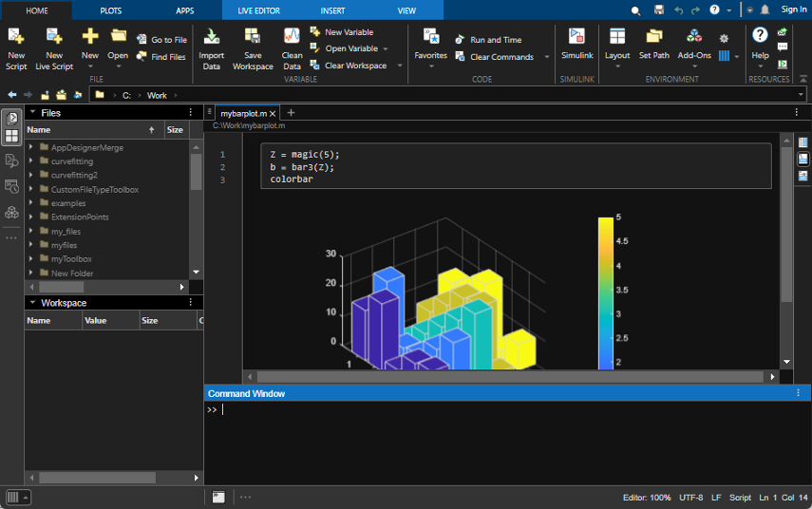
Task: Click the Set Path icon
Action: point(653,38)
